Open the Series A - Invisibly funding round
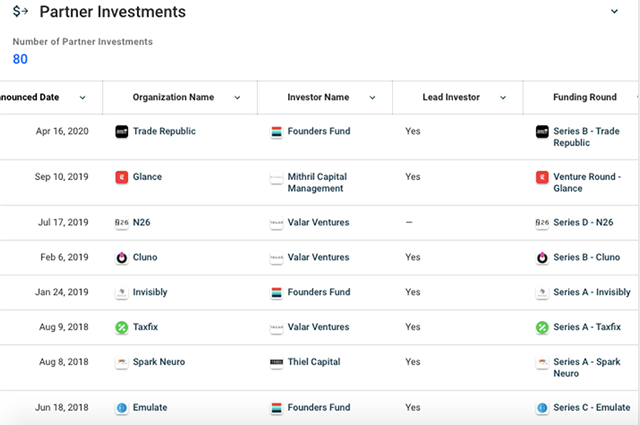 point(592,292)
